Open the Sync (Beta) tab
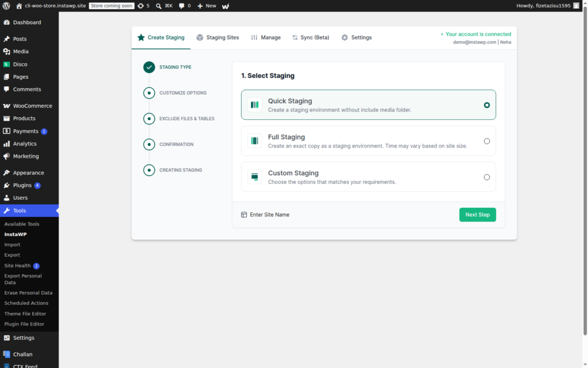 coord(311,37)
